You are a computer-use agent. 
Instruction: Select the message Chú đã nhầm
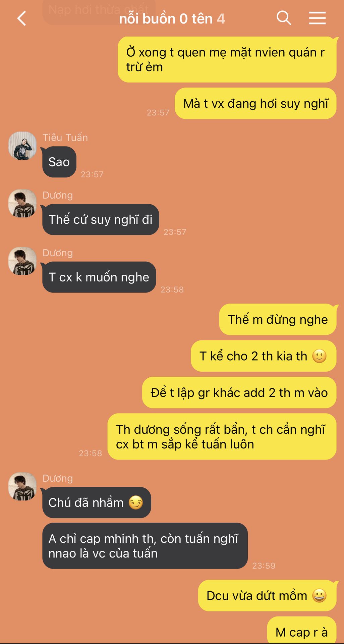point(97,502)
